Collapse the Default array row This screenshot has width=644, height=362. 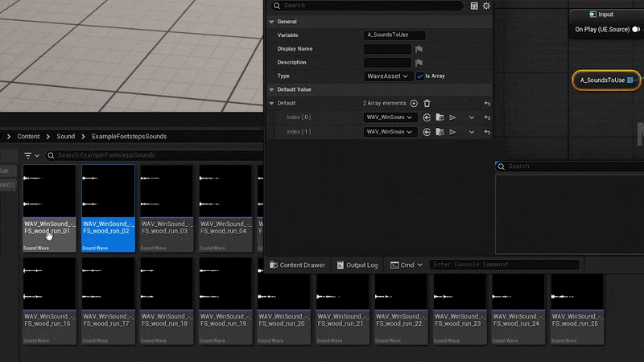click(x=271, y=104)
